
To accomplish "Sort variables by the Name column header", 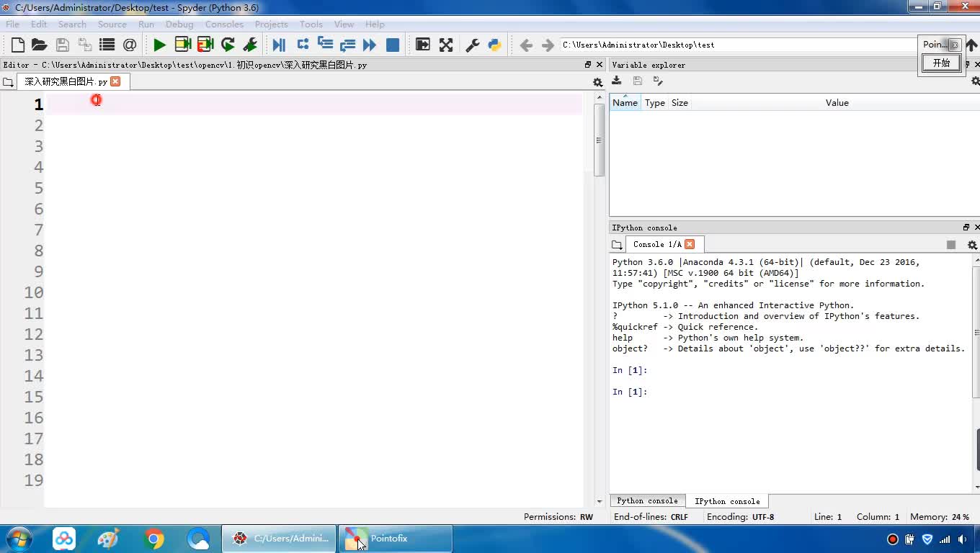I will [x=625, y=103].
